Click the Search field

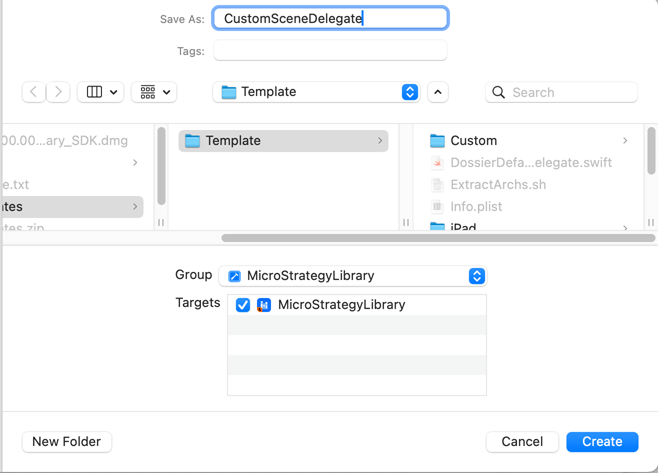pyautogui.click(x=561, y=92)
